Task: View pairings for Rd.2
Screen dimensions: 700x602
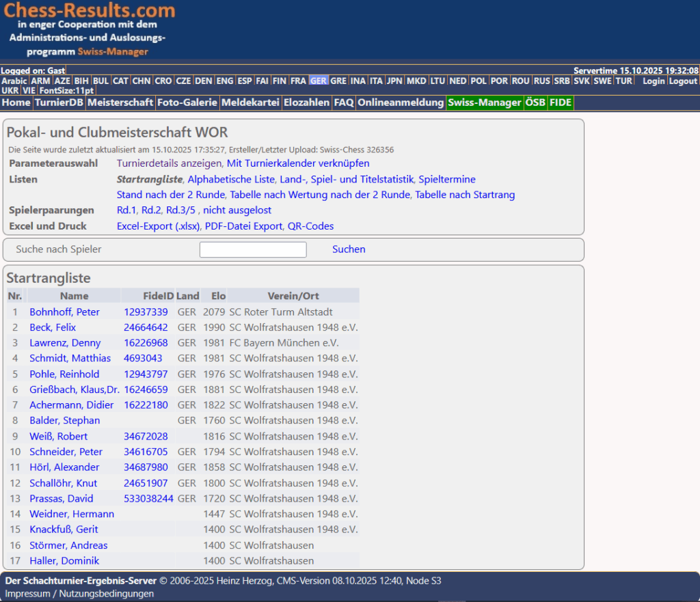Action: pos(150,210)
